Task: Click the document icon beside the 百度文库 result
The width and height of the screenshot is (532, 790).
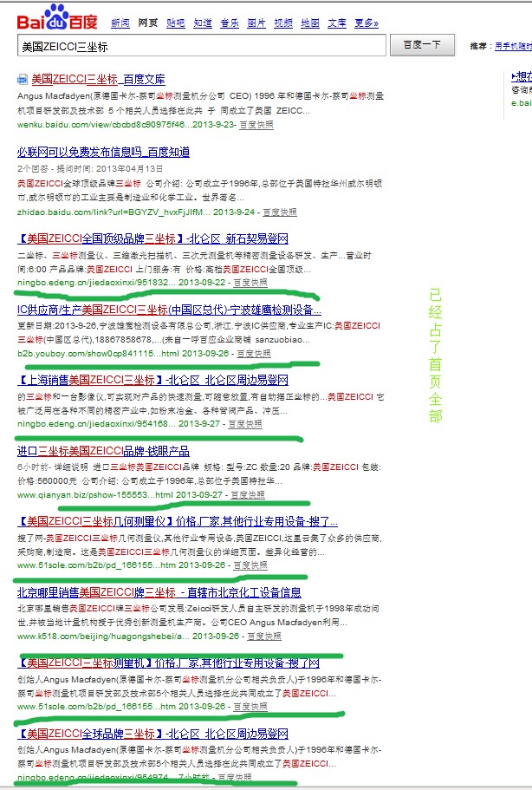Action: 23,79
